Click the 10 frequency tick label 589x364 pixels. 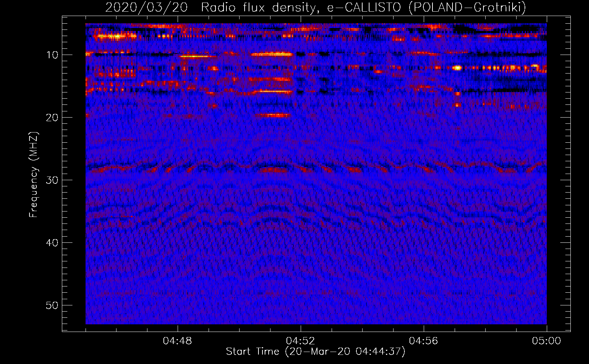(52, 55)
